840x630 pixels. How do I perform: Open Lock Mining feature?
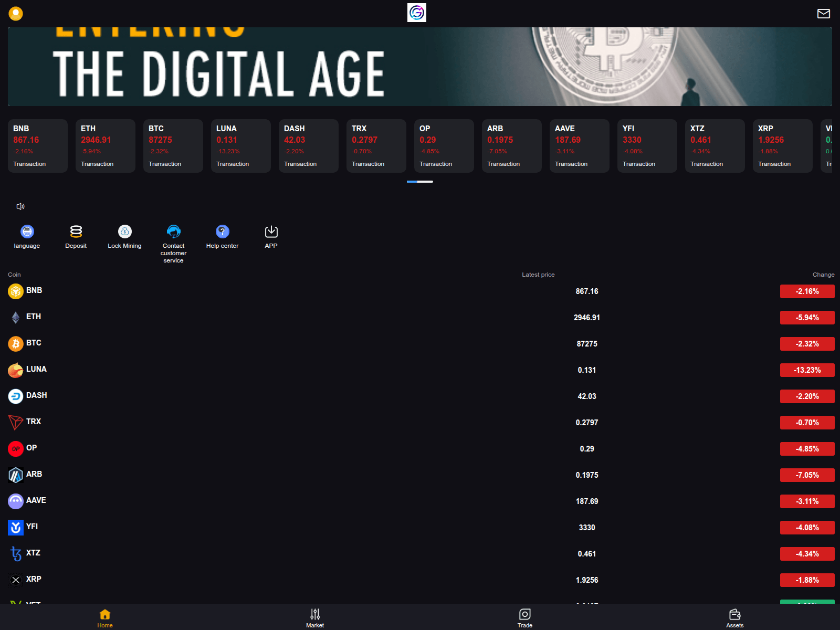tap(124, 231)
